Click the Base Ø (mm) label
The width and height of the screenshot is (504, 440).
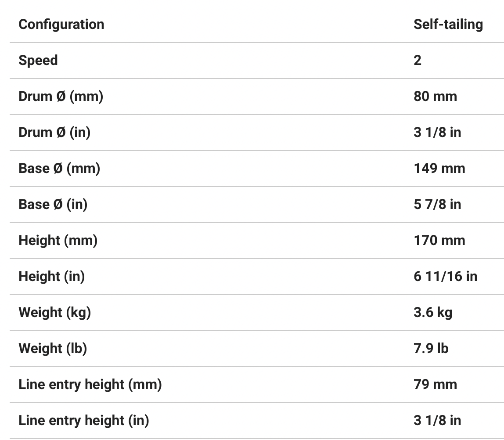pos(59,168)
